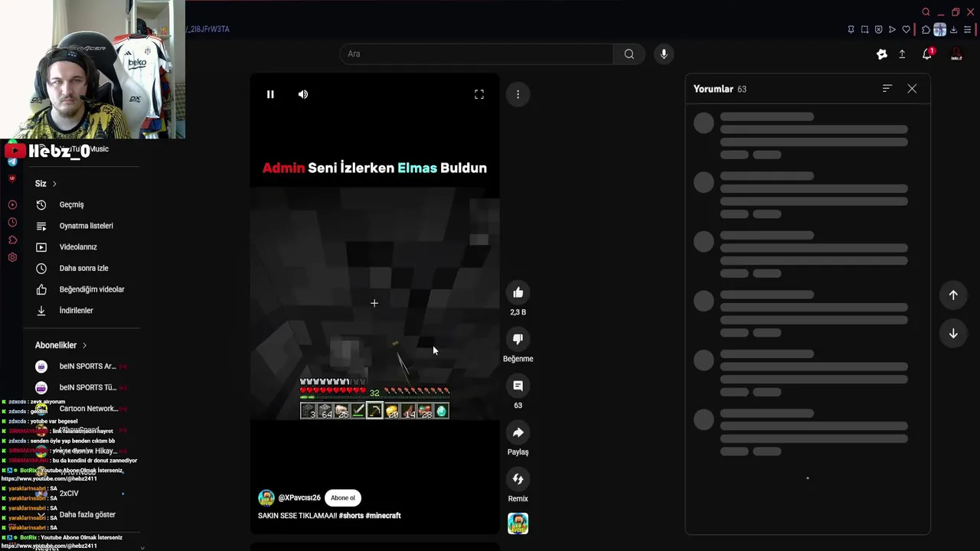Expand subscriptions with Daha fazla göster
980x551 pixels.
[86, 515]
